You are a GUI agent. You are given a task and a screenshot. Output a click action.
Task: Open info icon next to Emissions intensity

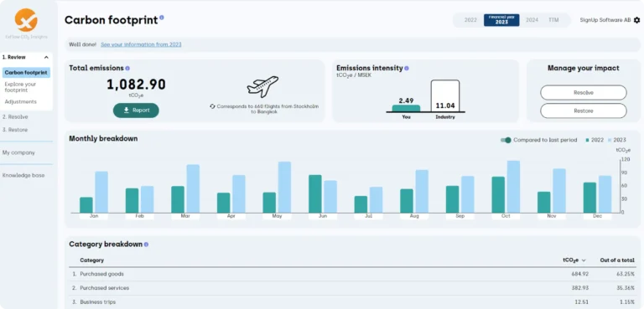point(407,69)
